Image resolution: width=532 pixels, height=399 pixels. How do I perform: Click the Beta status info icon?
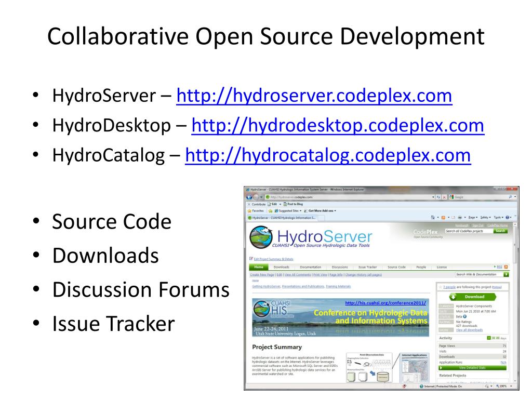point(465,316)
